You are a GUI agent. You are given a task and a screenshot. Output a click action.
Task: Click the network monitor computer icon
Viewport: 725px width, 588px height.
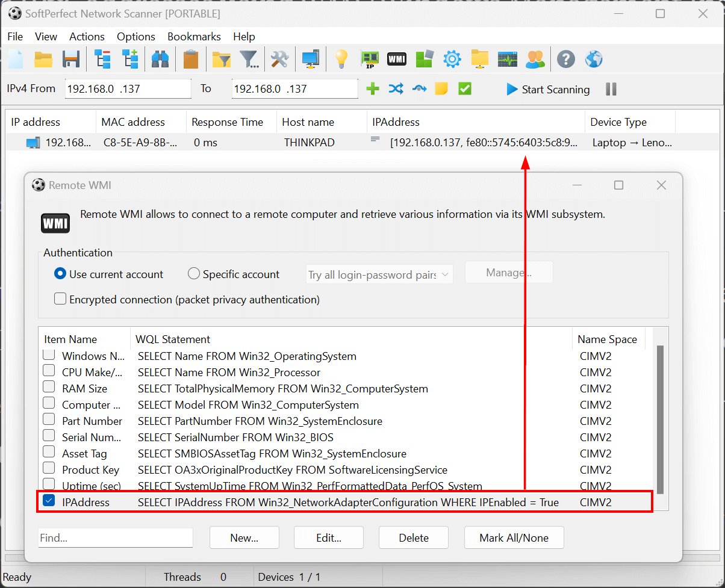tap(311, 59)
